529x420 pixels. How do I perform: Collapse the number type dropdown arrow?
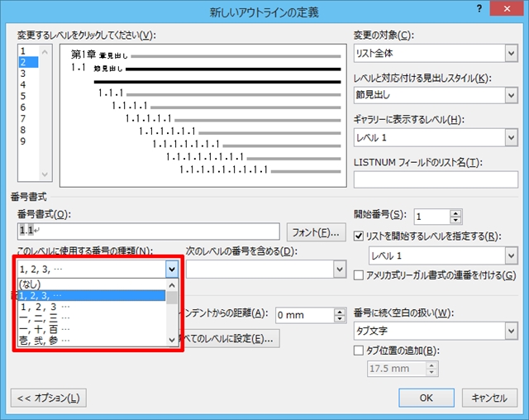click(x=172, y=270)
